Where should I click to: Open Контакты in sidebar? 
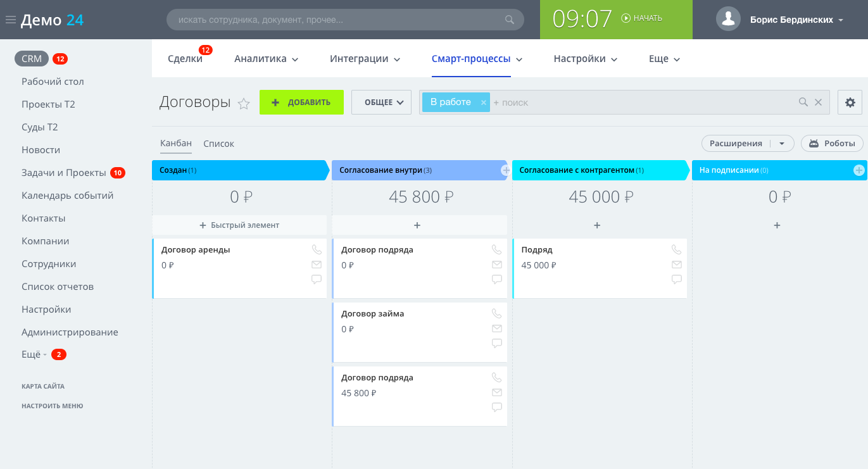[44, 218]
